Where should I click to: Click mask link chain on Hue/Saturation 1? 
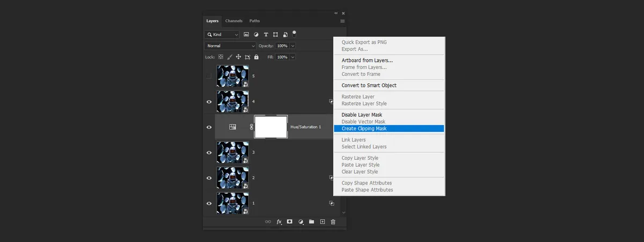coord(251,127)
